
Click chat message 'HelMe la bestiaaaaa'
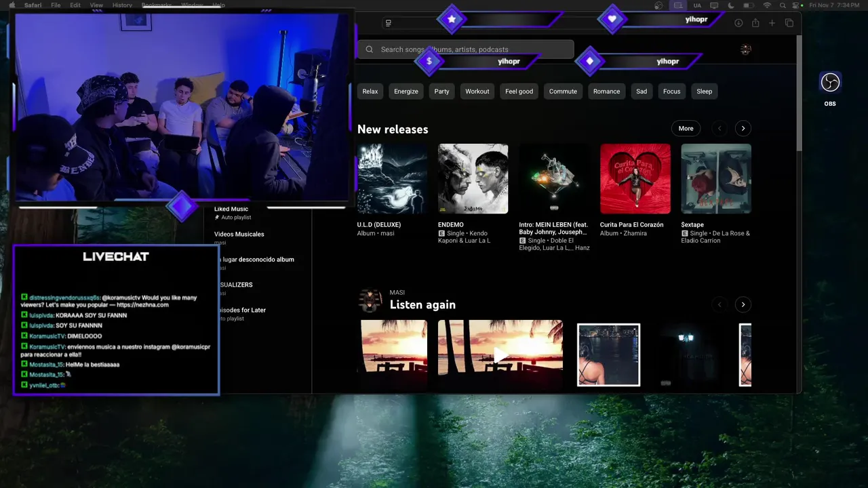tap(92, 365)
